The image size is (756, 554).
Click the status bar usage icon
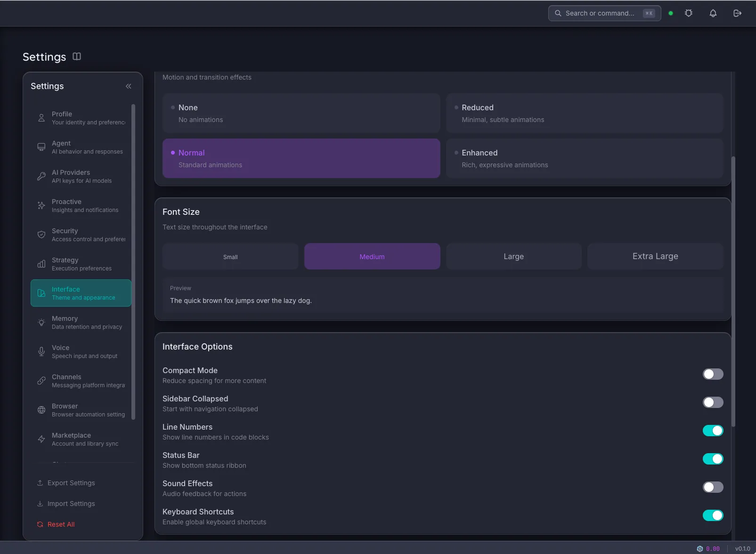(700, 549)
